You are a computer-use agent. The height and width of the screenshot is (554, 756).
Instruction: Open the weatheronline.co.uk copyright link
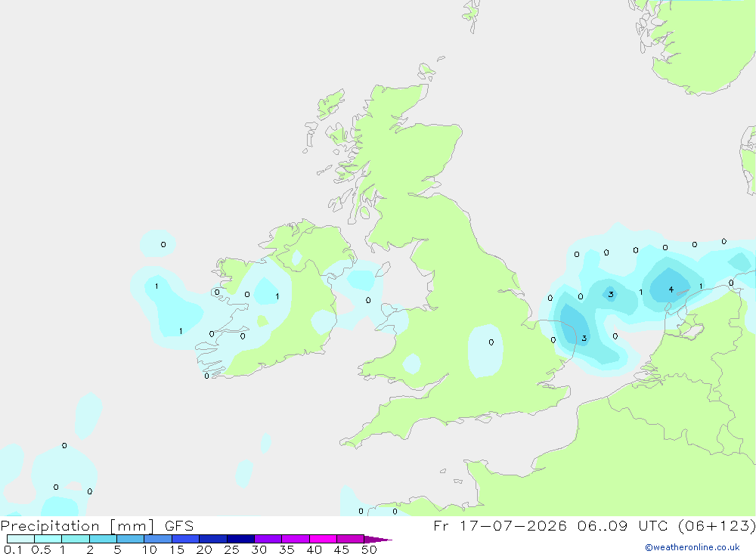click(692, 547)
